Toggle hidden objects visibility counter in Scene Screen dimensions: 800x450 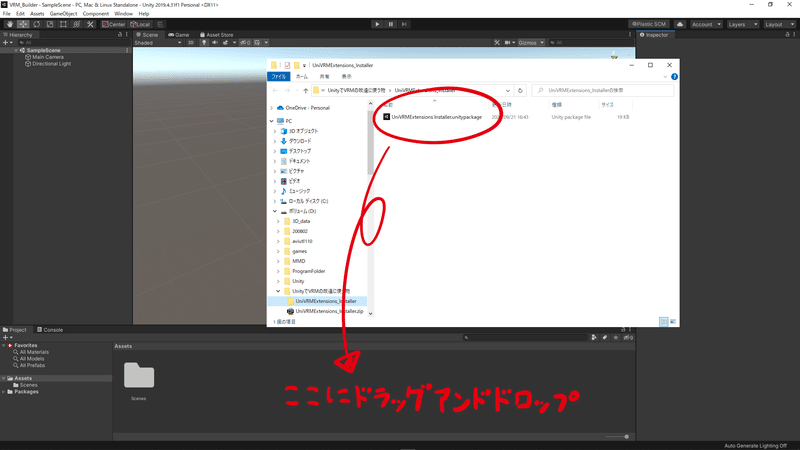245,43
